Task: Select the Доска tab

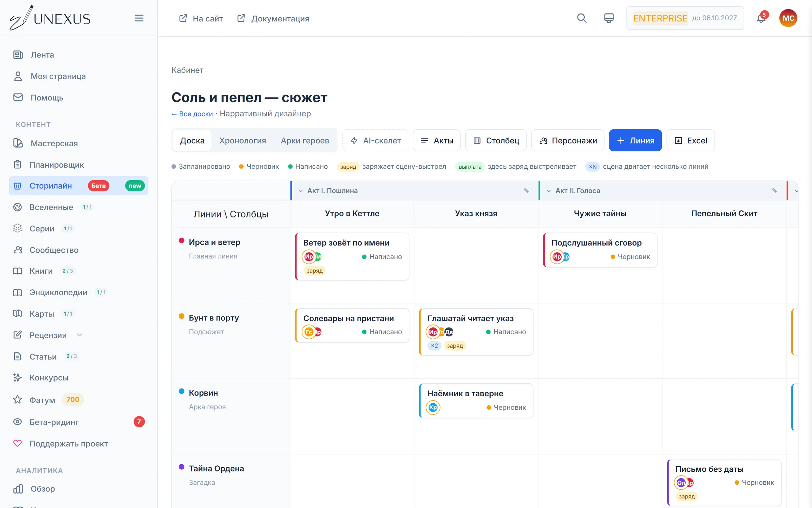Action: pyautogui.click(x=192, y=141)
